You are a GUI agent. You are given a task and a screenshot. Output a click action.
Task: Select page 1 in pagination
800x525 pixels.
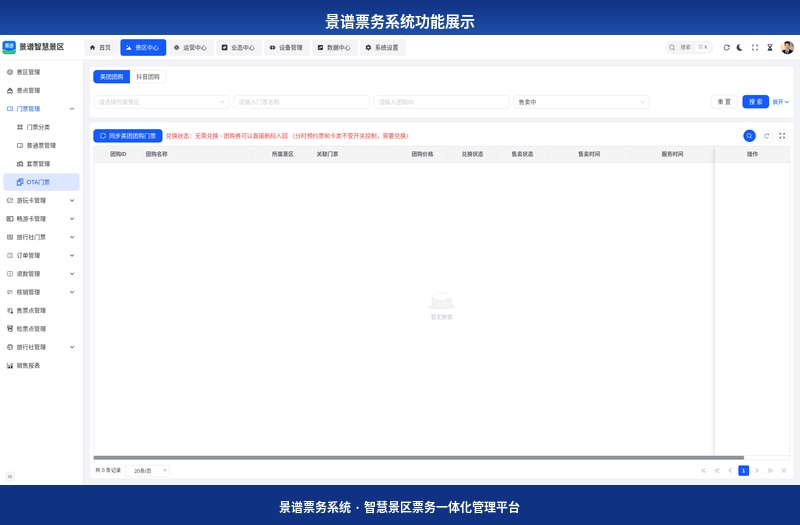coord(743,470)
